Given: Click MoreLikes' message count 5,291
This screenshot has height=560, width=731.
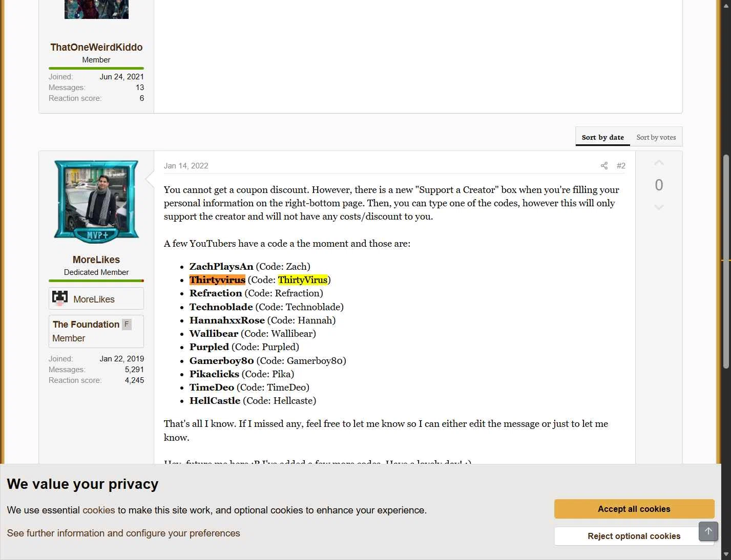Looking at the screenshot, I should click(134, 370).
